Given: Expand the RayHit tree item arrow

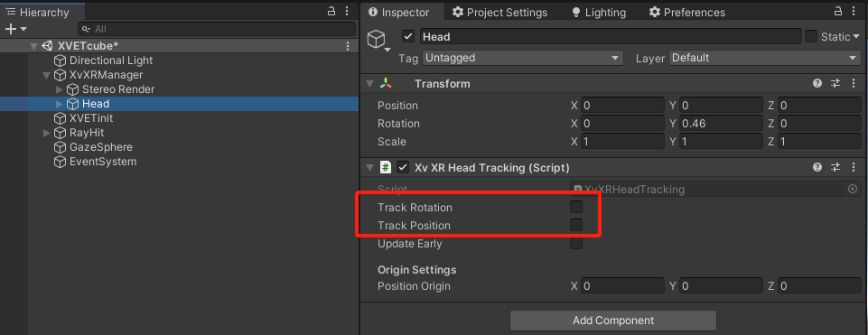Looking at the screenshot, I should tap(46, 133).
